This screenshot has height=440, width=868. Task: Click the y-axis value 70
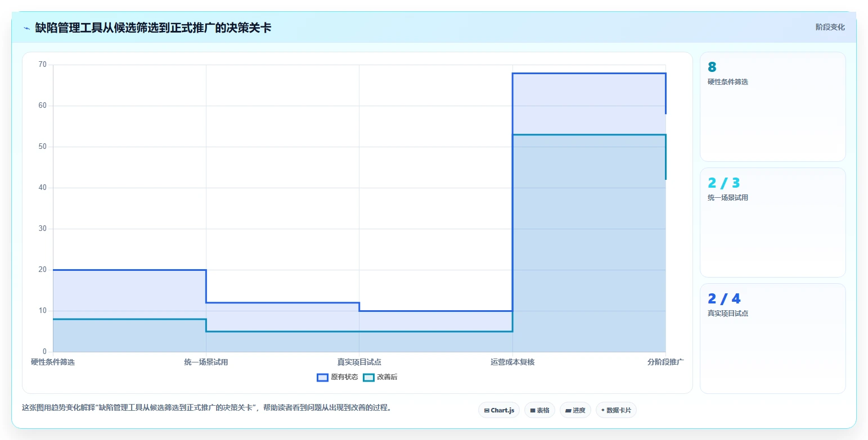click(x=43, y=65)
